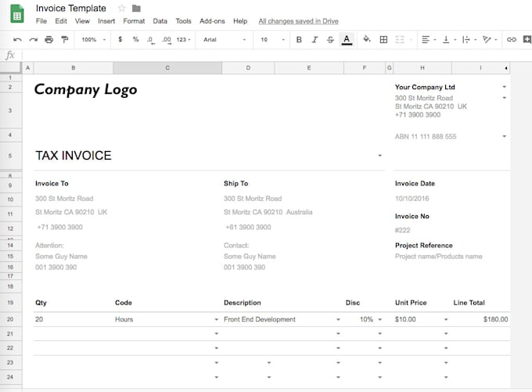Open the text color picker

pyautogui.click(x=347, y=40)
